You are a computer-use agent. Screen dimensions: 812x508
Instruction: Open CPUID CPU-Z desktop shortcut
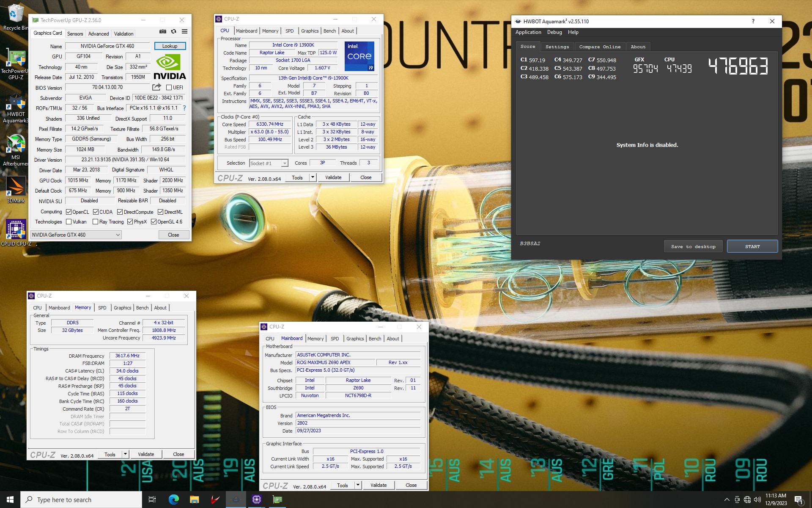(16, 232)
